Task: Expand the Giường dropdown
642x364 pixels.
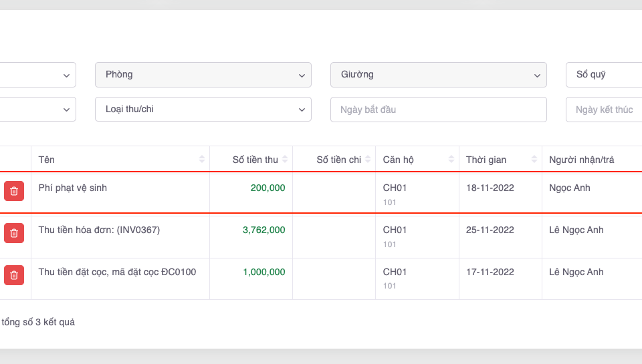Action: point(439,75)
